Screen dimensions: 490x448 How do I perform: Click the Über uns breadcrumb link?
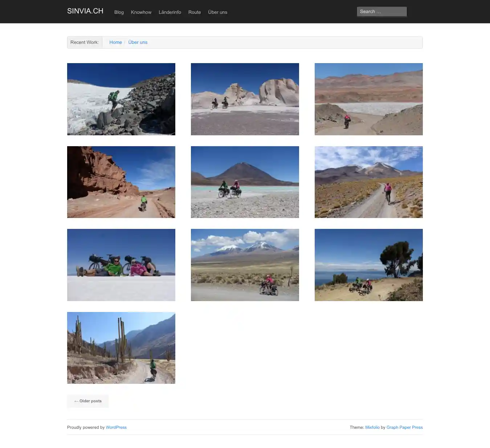[138, 42]
